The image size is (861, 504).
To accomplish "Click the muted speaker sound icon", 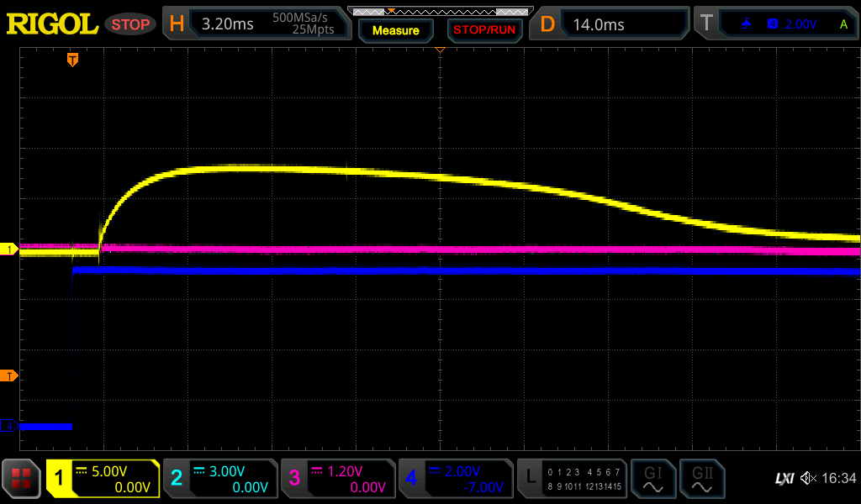I will point(808,479).
